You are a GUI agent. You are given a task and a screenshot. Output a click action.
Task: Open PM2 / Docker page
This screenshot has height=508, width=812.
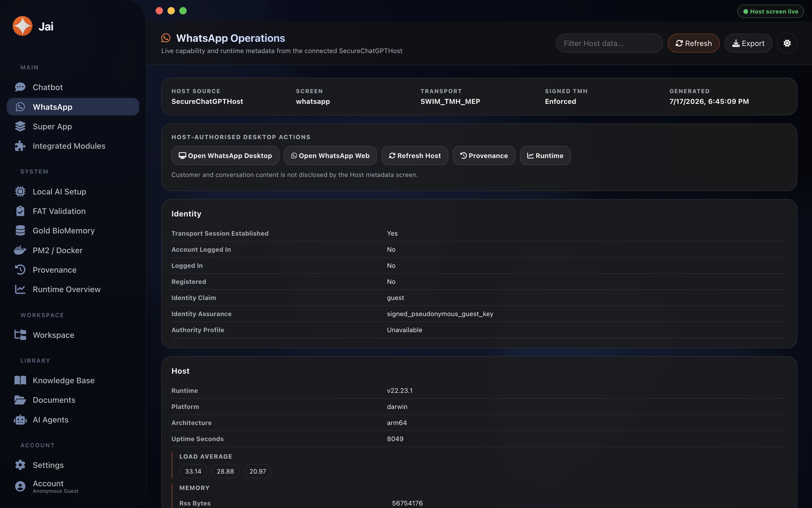tap(73, 250)
